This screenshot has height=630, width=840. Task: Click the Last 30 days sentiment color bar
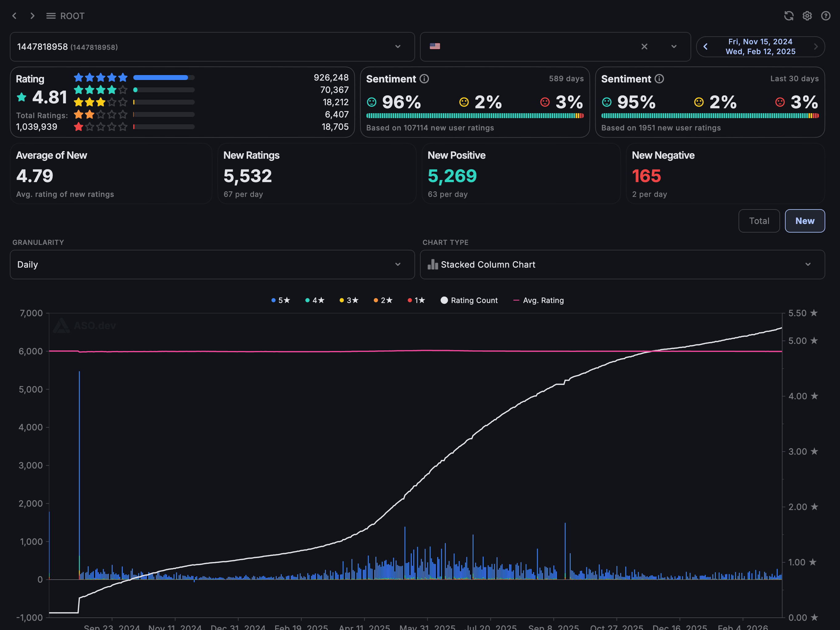[x=710, y=116]
